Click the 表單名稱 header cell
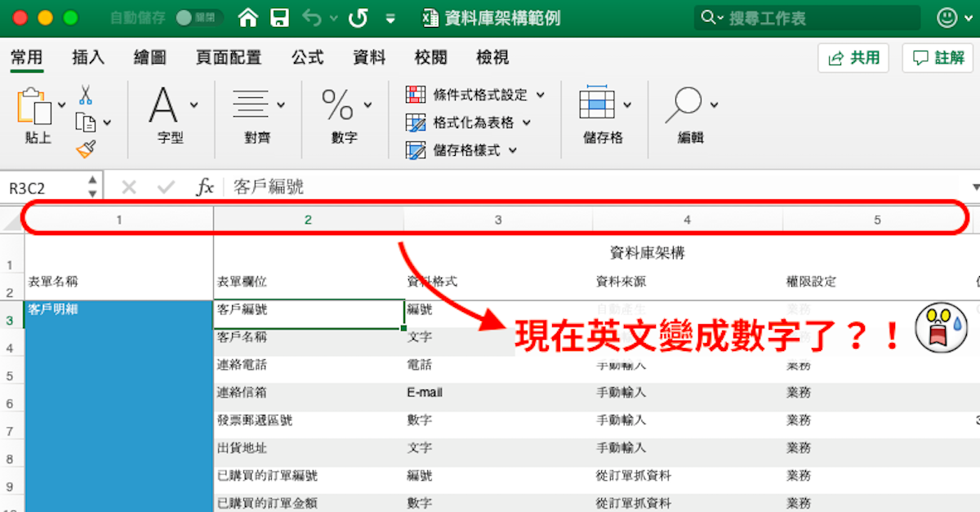 pos(53,282)
